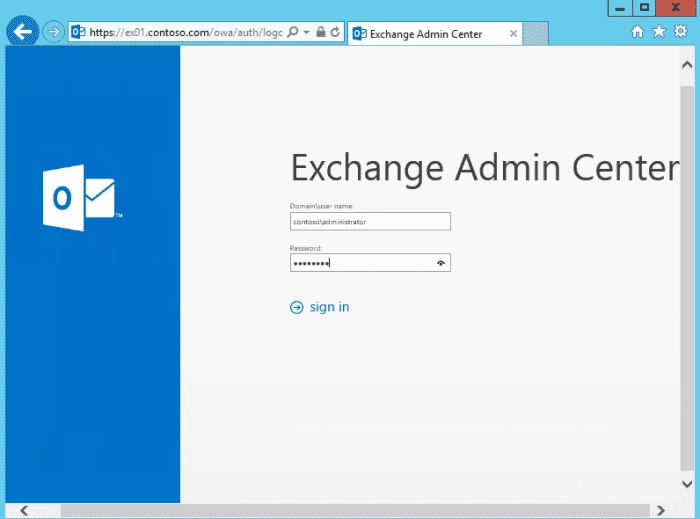Click the horizontal scrollbar thumb

[x=355, y=511]
